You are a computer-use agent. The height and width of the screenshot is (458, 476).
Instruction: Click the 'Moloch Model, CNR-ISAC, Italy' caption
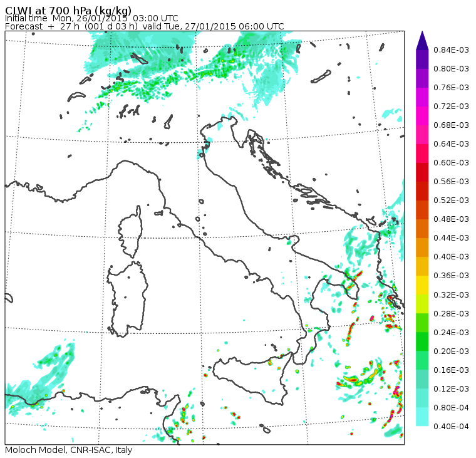[x=69, y=450]
